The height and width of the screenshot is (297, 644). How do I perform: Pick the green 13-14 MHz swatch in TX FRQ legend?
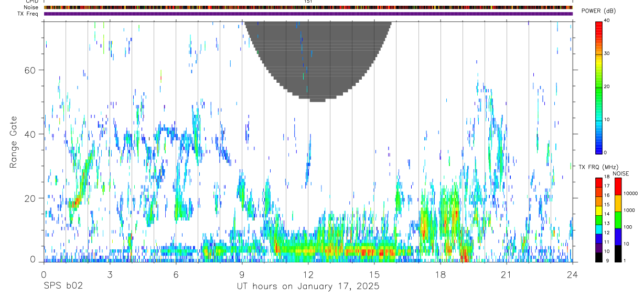pyautogui.click(x=599, y=220)
